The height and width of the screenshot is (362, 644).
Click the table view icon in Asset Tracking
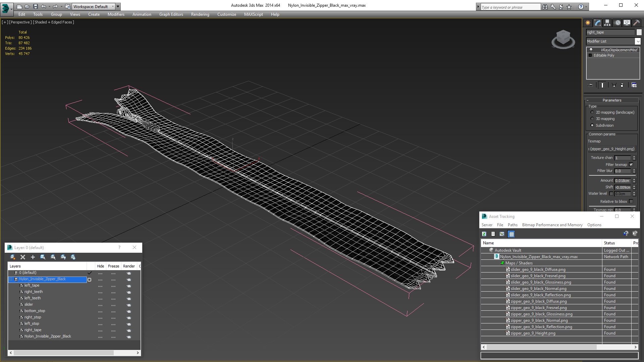point(511,234)
